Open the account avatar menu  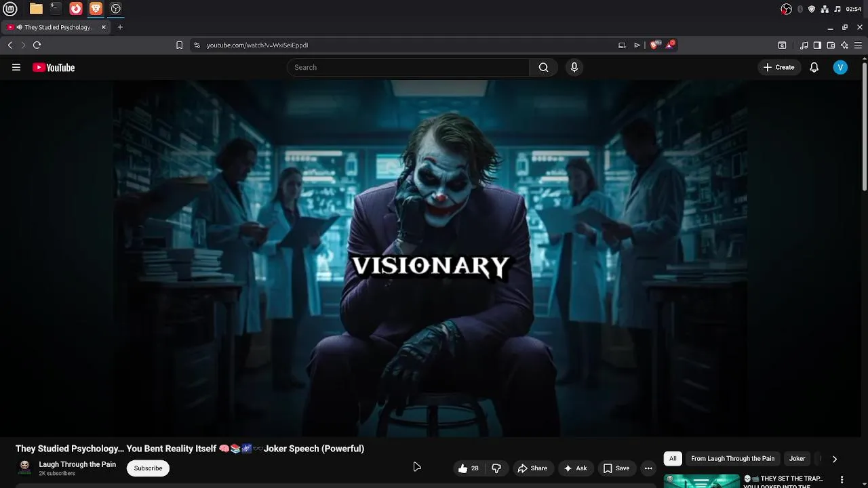(x=840, y=67)
